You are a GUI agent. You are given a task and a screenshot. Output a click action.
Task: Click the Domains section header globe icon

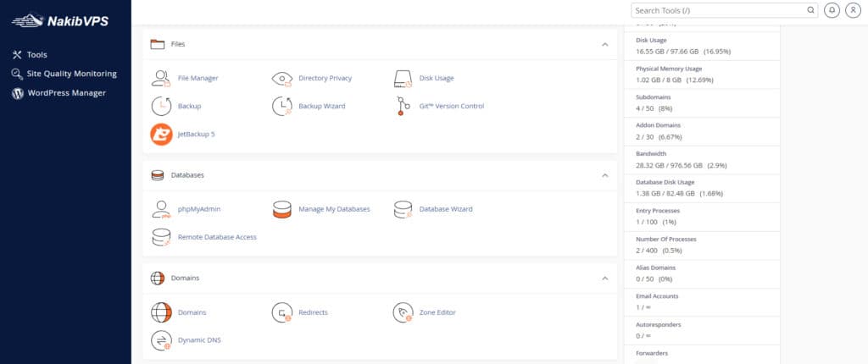[x=157, y=279]
